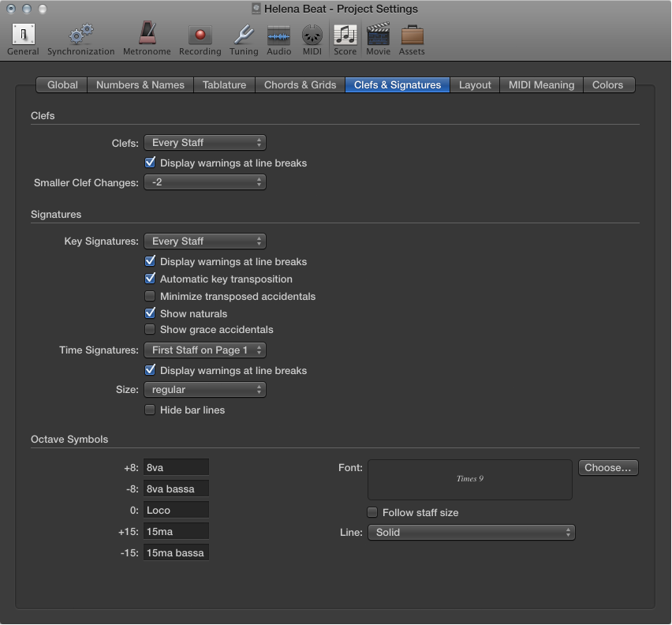The image size is (672, 625).
Task: Enable Minimize transposed accidentals
Action: pos(150,296)
